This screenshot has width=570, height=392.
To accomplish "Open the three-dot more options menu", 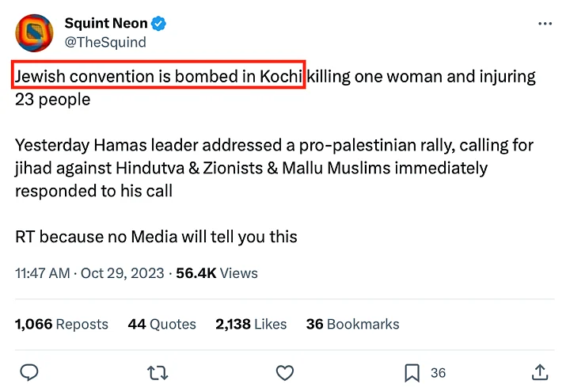I will coord(545,25).
